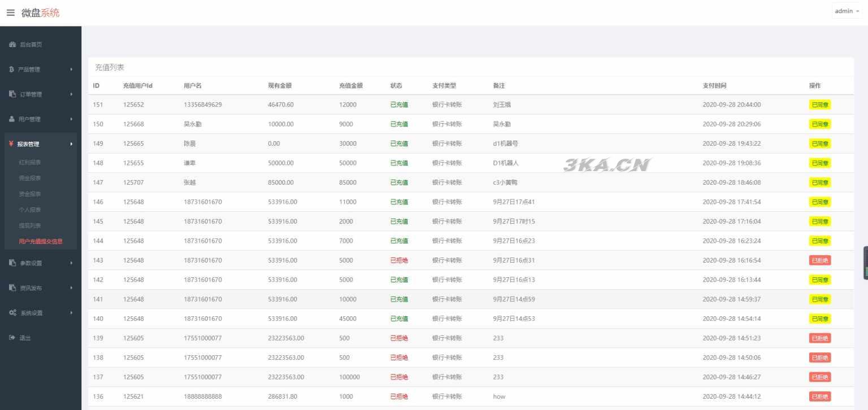Expand the 参数设置 menu arrow
The image size is (868, 410).
point(71,263)
